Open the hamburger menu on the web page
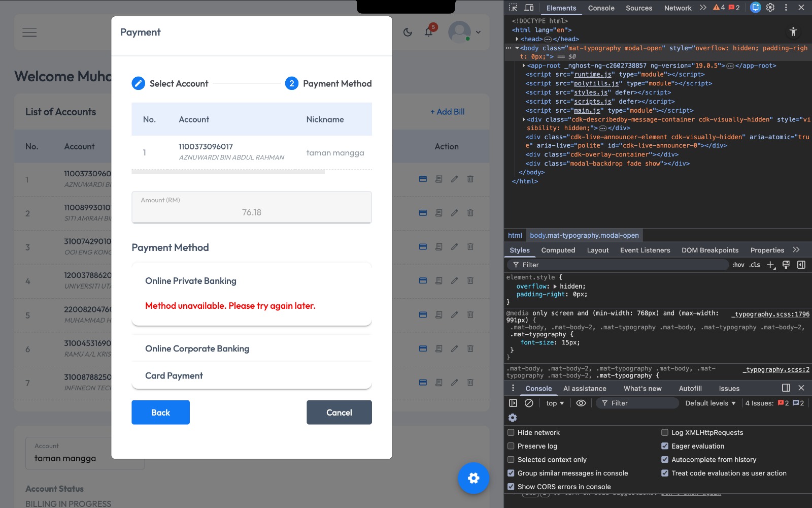 pyautogui.click(x=29, y=32)
